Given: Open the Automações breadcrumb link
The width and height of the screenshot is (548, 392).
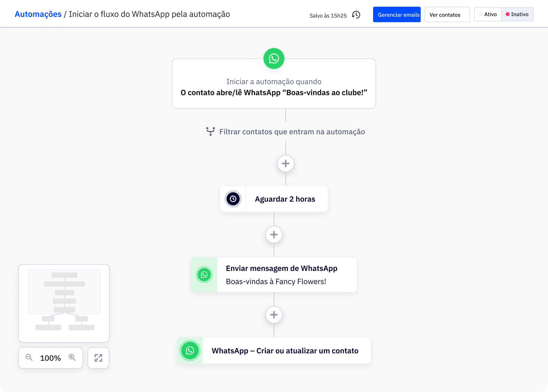Looking at the screenshot, I should click(x=38, y=14).
